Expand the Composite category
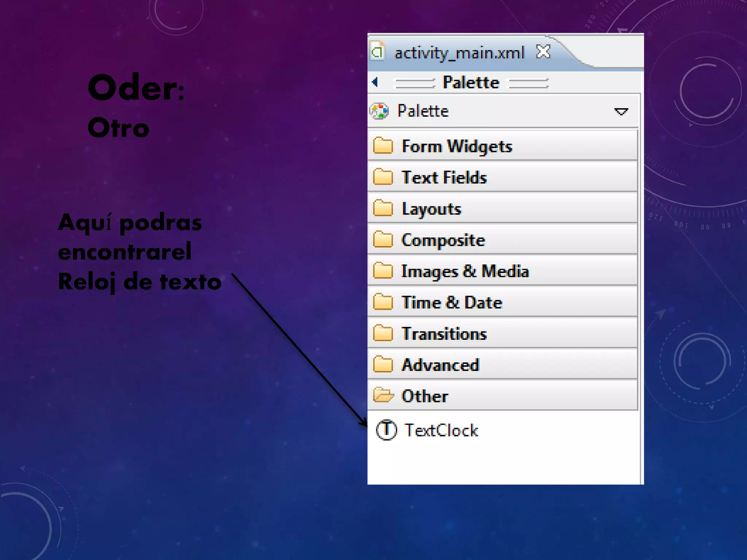747x560 pixels. (443, 240)
